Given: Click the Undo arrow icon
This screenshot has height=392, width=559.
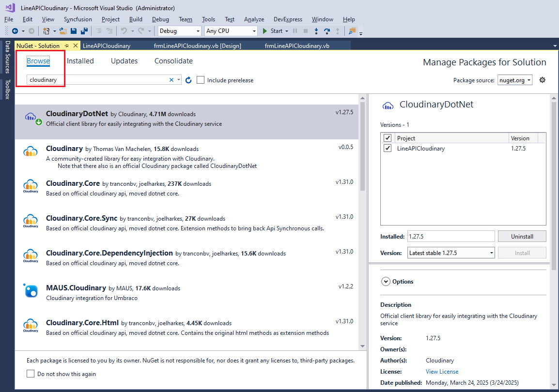Looking at the screenshot, I should tap(124, 31).
